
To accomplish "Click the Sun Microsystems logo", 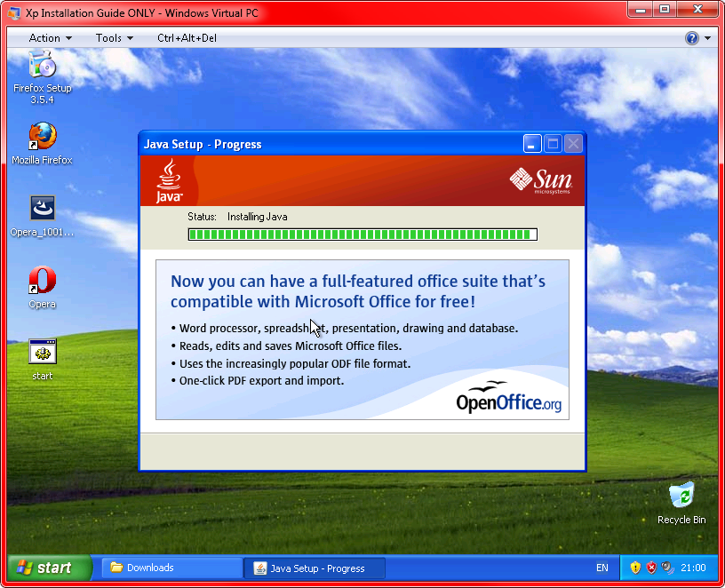I will click(x=541, y=180).
